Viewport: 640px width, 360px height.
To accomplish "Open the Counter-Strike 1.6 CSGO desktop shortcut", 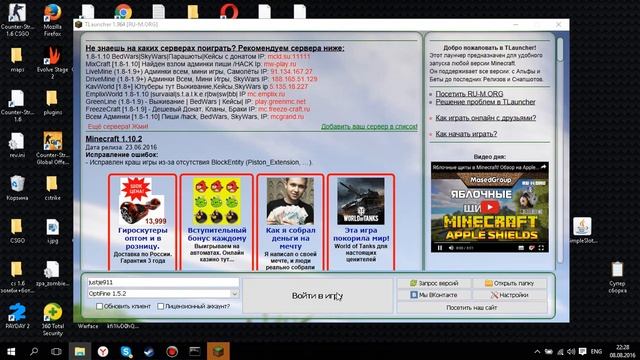I will (17, 19).
